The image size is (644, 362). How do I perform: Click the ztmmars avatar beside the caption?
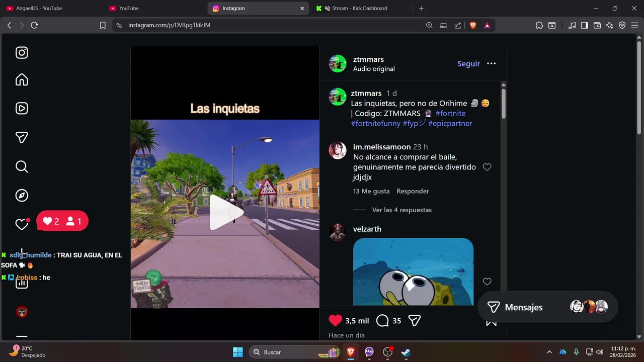pos(338,97)
